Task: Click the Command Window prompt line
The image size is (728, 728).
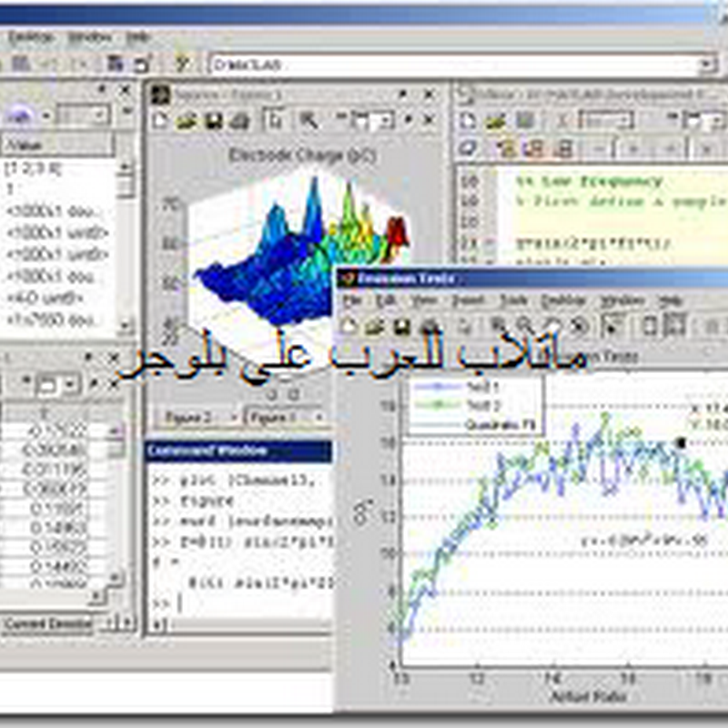Action: [241, 603]
